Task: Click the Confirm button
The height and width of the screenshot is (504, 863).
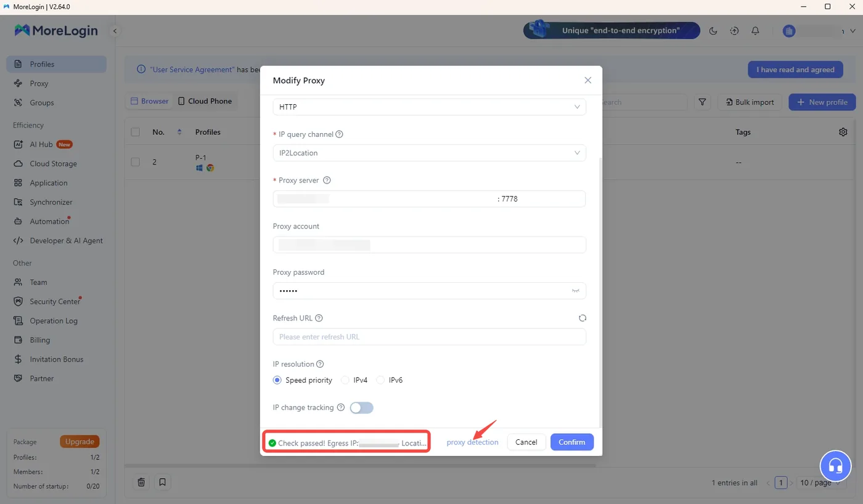Action: click(x=572, y=442)
